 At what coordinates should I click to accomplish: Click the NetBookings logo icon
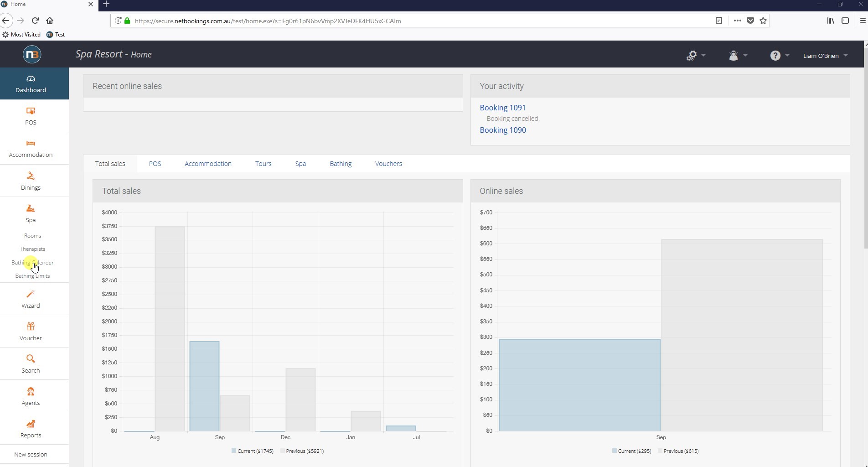32,54
